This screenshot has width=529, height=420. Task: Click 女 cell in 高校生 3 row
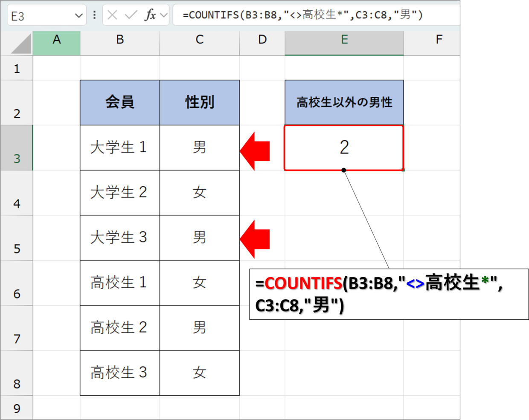(x=200, y=373)
